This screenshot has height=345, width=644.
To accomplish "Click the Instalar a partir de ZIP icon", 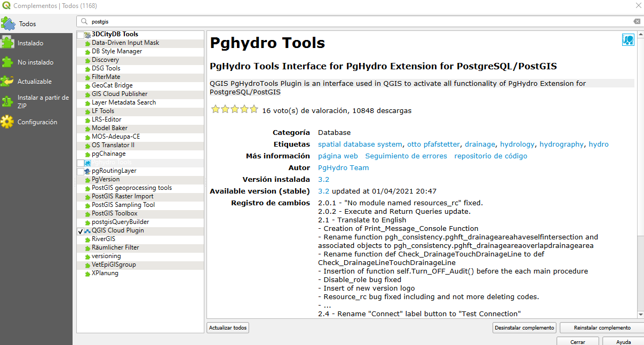I will click(x=7, y=101).
